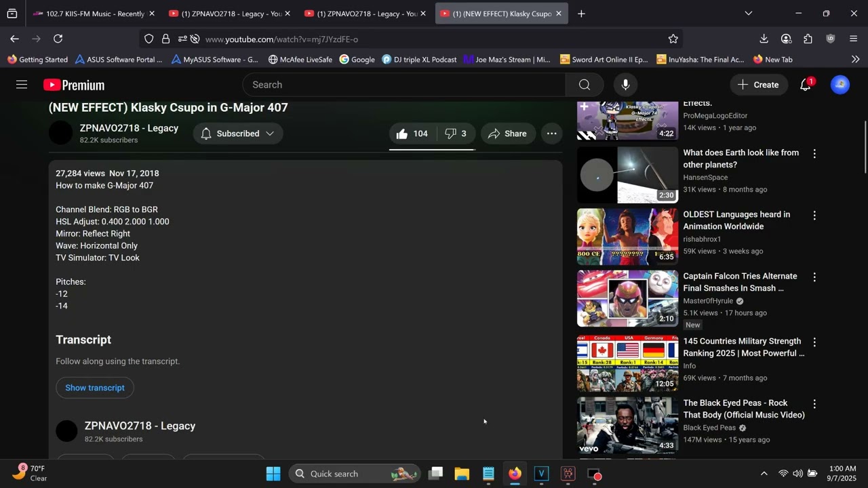Screen dimensions: 868x488
Task: Open taskbar weather widget 70°F Clear
Action: coord(30,474)
